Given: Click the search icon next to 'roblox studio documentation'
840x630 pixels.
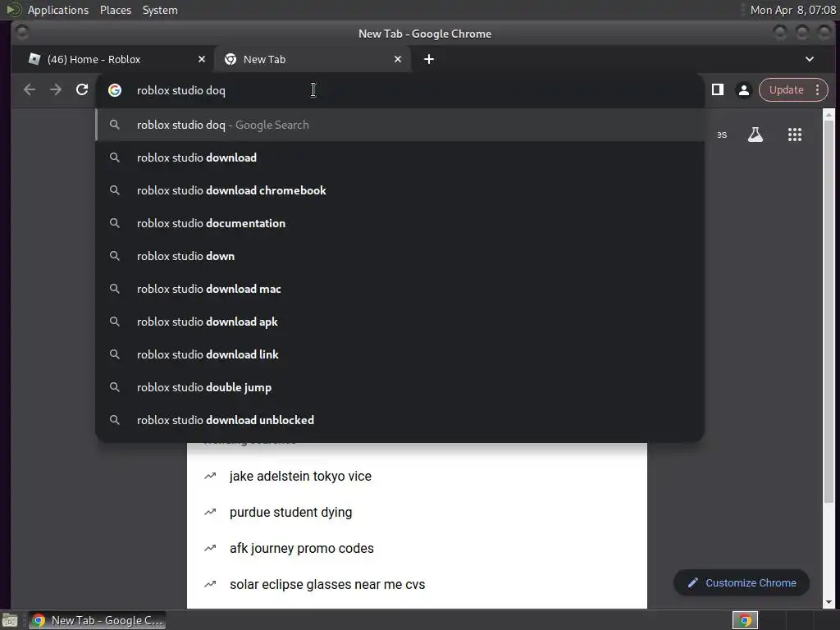Looking at the screenshot, I should 115,223.
